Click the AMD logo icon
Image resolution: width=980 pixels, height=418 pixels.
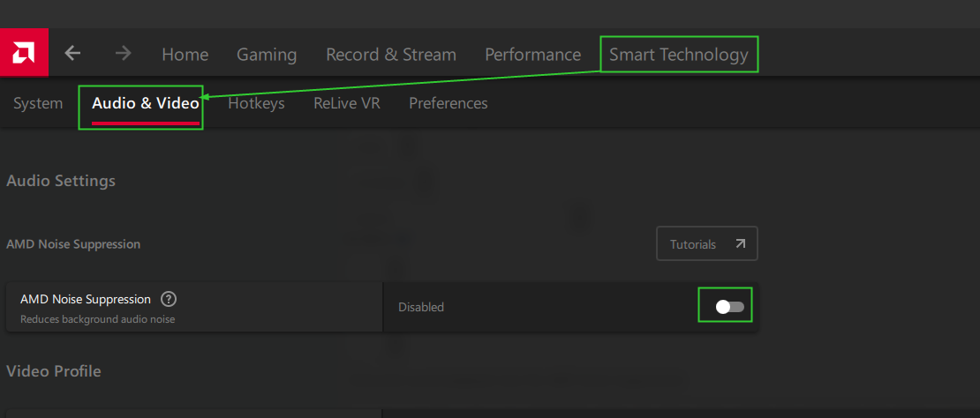tap(24, 53)
